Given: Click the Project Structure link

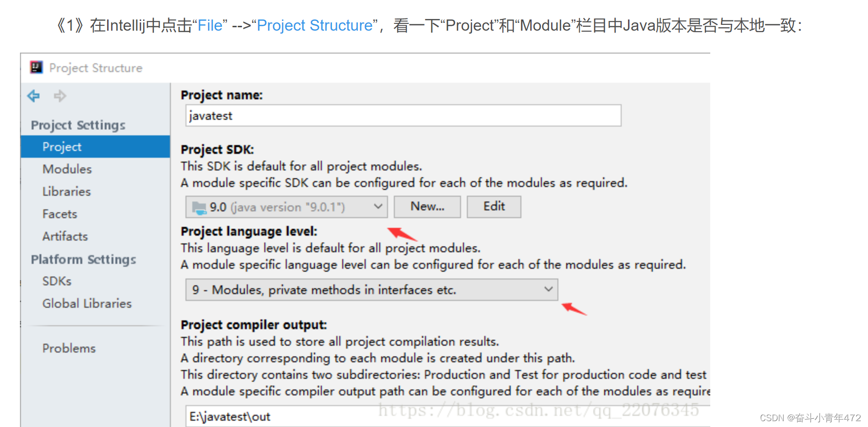Looking at the screenshot, I should point(315,25).
